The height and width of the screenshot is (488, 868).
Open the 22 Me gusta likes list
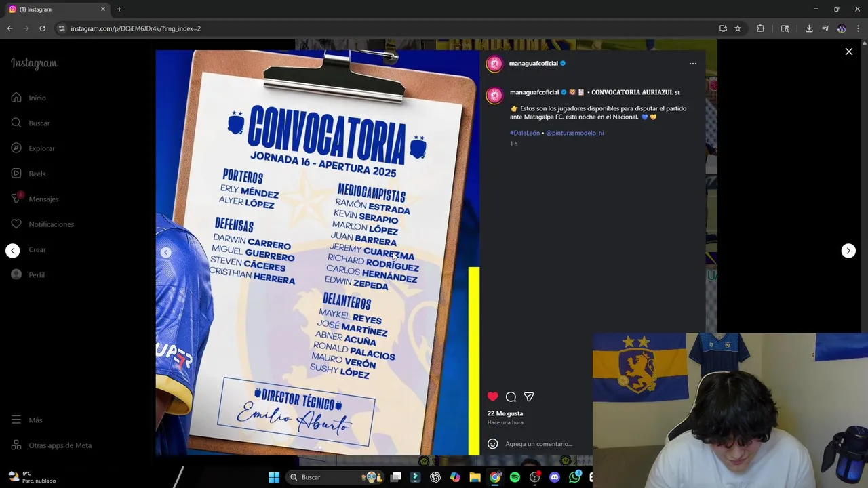505,413
